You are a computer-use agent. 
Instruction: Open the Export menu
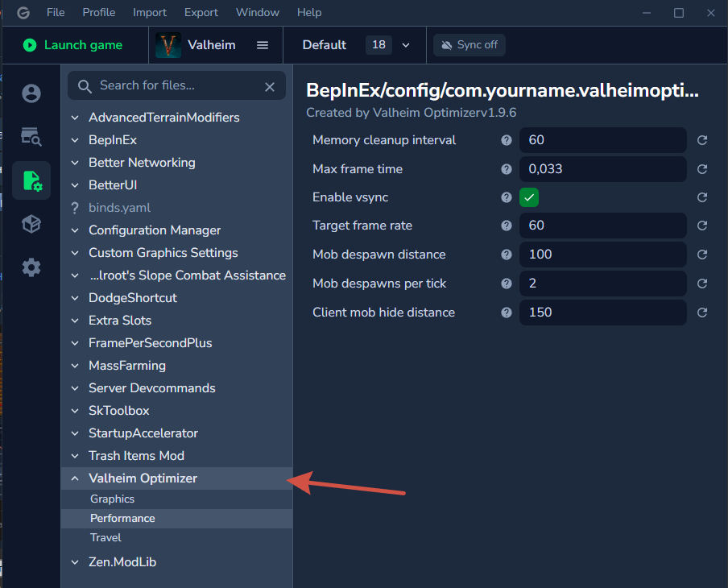point(201,13)
